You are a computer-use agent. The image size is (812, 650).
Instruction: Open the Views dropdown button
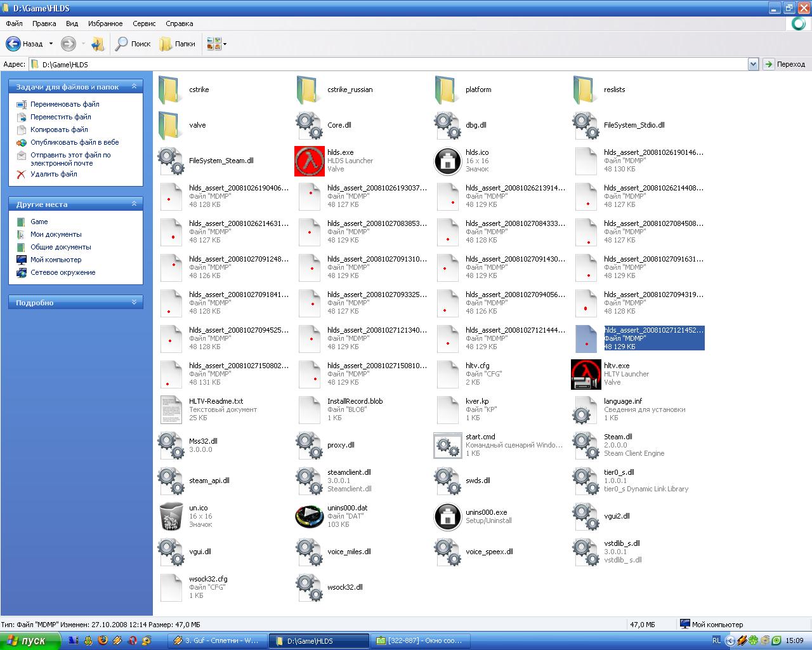pos(216,44)
